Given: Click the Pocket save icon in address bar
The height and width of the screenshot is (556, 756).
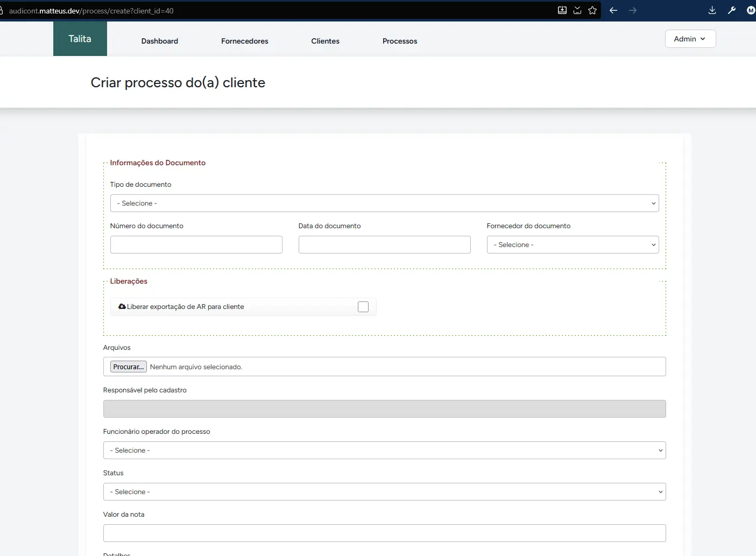Looking at the screenshot, I should 577,10.
